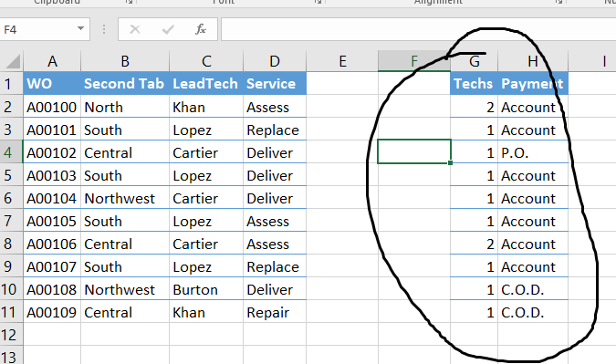Select cell containing A00100

(x=52, y=107)
